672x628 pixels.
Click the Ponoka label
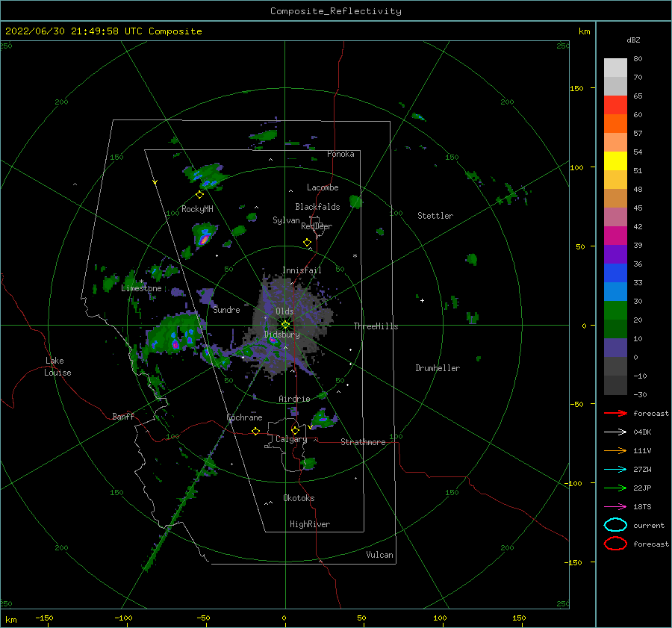[340, 154]
